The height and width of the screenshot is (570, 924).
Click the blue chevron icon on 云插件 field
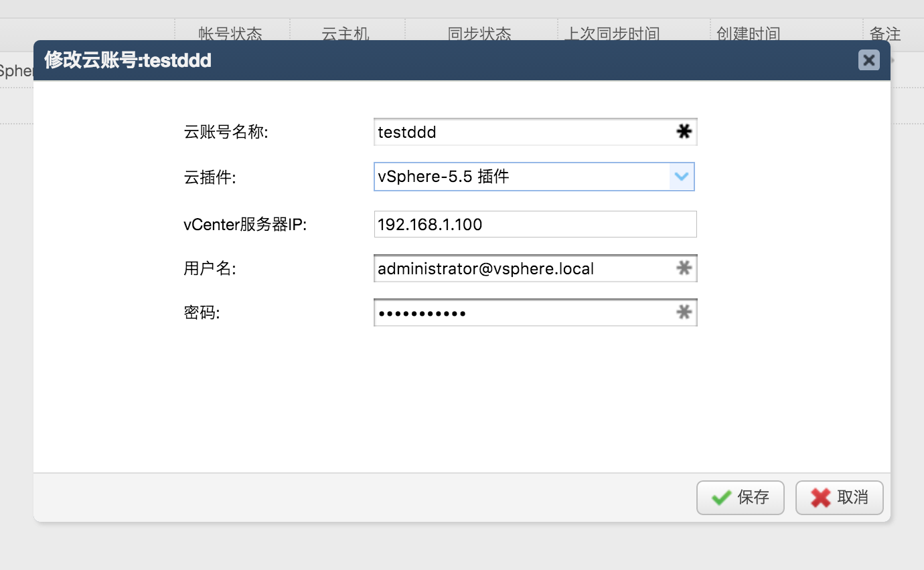click(682, 177)
